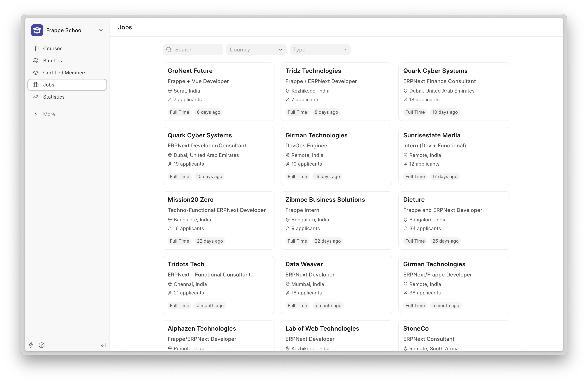Click the Frappe Intern job title
This screenshot has width=588, height=383.
tap(302, 210)
